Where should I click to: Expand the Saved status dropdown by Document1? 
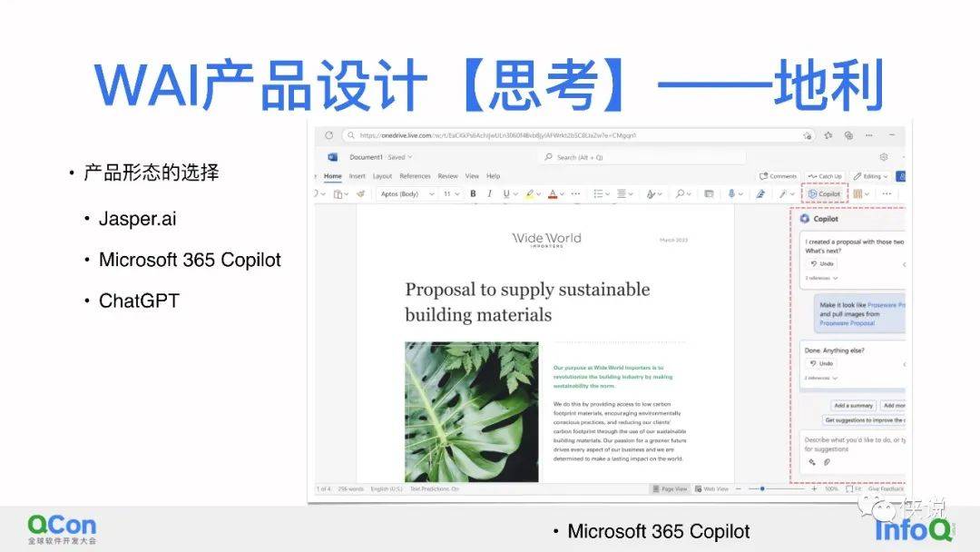[x=410, y=158]
